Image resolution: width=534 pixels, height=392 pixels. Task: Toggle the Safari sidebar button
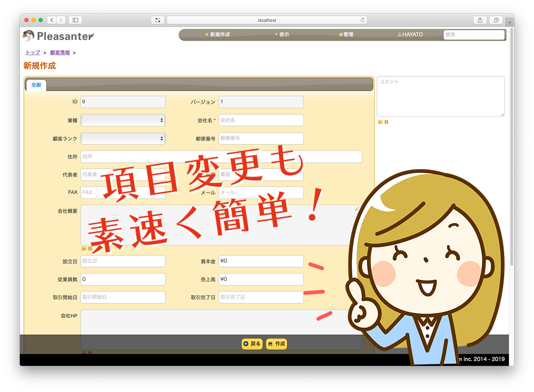click(x=75, y=20)
